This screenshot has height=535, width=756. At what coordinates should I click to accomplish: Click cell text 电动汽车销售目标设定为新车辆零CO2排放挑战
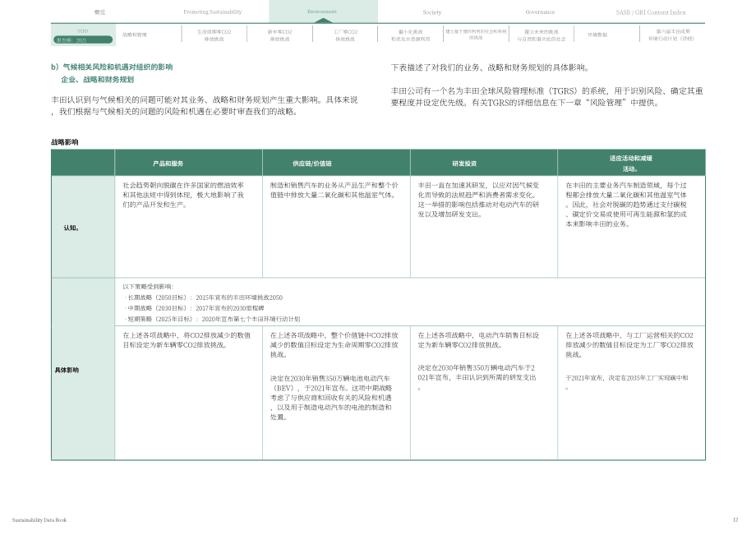click(x=478, y=339)
